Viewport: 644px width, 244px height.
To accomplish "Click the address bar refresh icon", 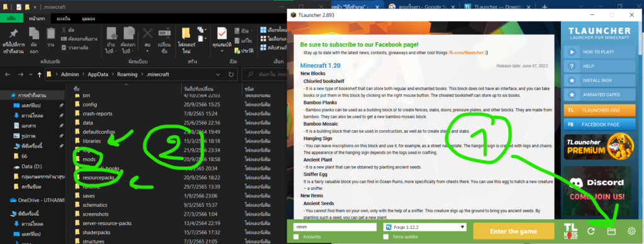I will (231, 75).
